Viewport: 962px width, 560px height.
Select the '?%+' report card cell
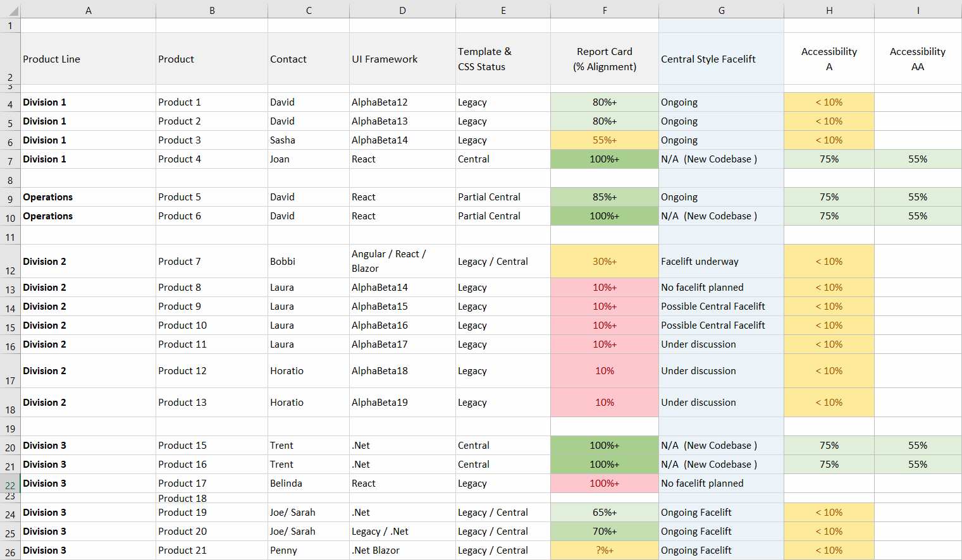click(605, 551)
